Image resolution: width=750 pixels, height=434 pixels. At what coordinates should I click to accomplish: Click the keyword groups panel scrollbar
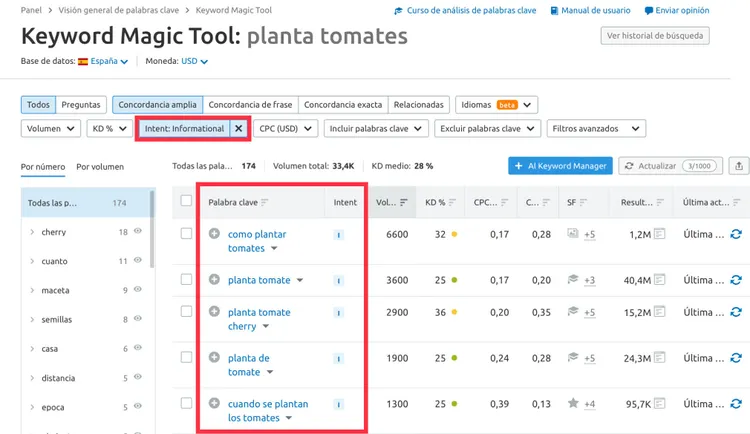(x=153, y=229)
